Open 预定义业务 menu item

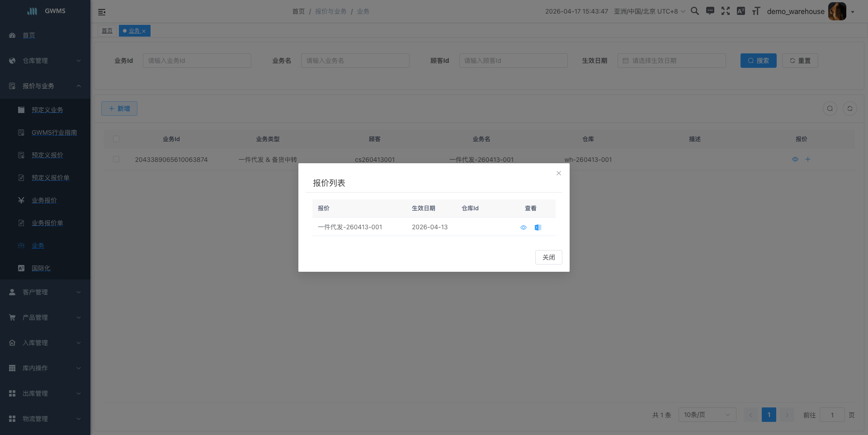[x=45, y=110]
